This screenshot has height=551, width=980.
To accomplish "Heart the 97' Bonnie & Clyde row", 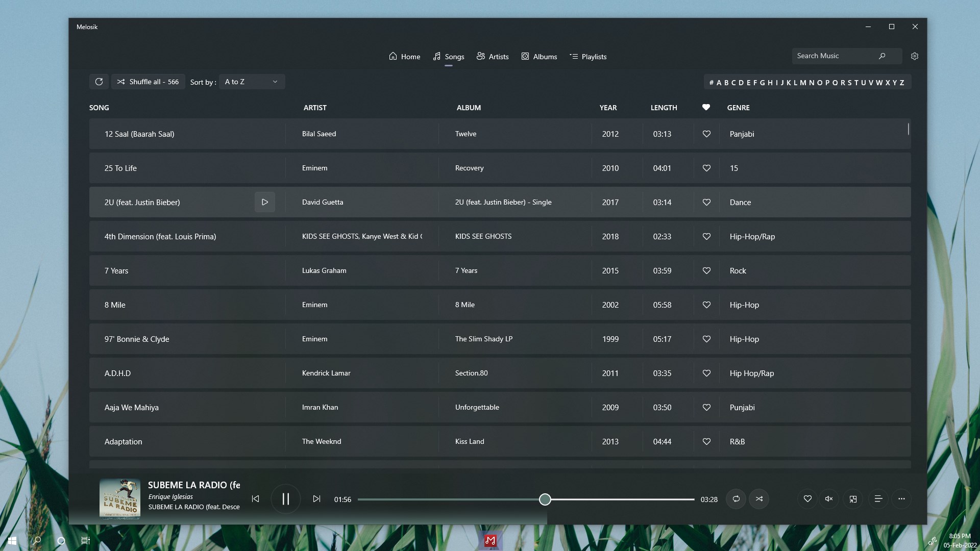I will (706, 339).
